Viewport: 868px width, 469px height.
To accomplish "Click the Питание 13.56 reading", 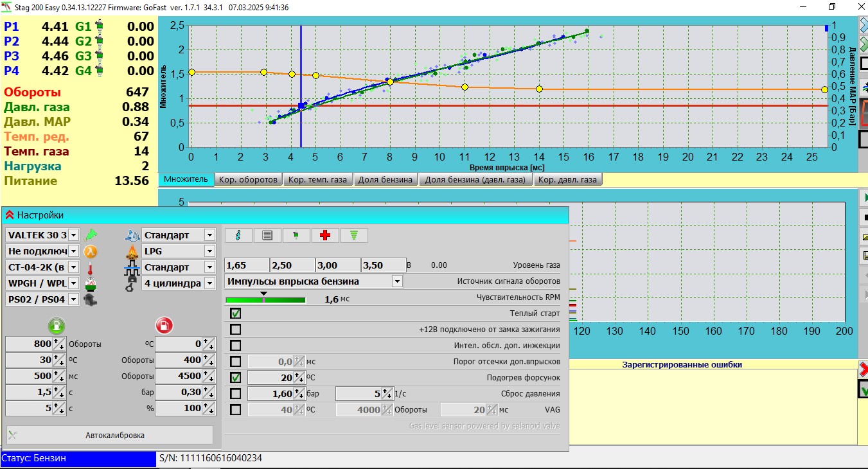I will [76, 181].
